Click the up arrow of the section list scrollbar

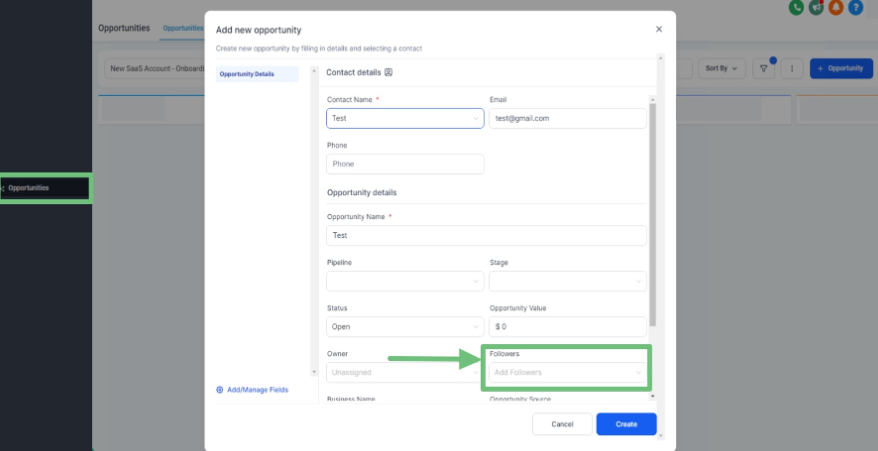coord(314,71)
